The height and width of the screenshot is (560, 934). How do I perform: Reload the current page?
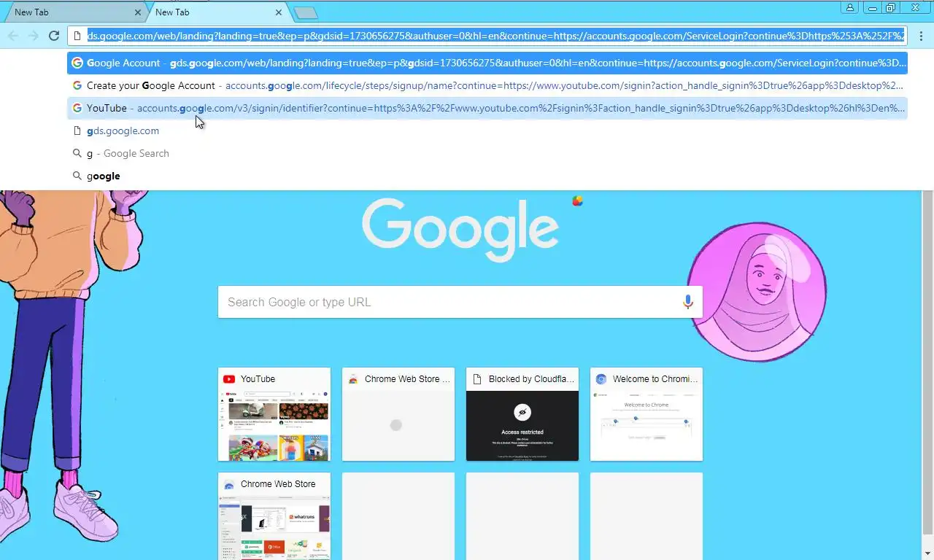pyautogui.click(x=54, y=36)
